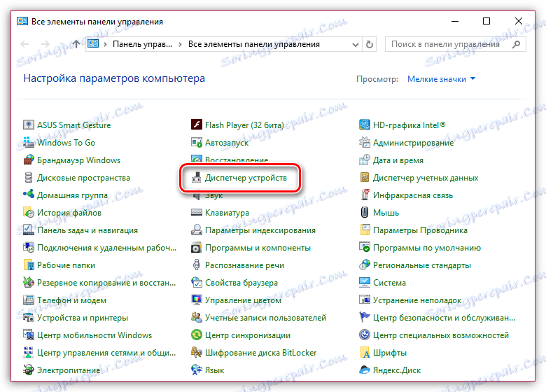This screenshot has height=392, width=546.
Task: Click the Брандмауэр Windows firewall icon
Action: pos(28,160)
